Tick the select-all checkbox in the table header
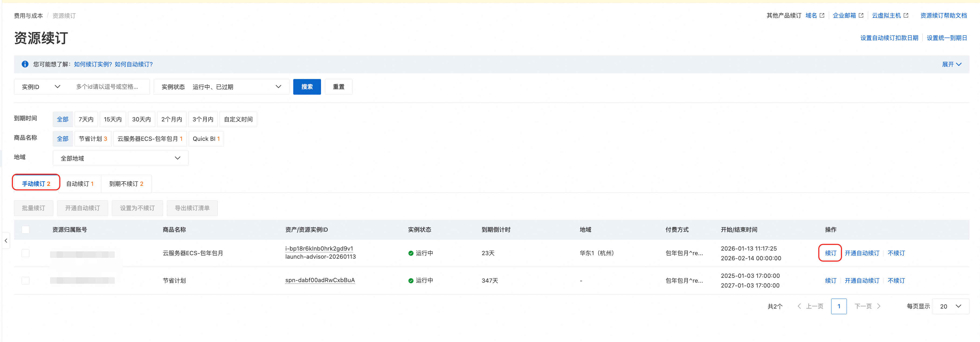 coord(26,230)
